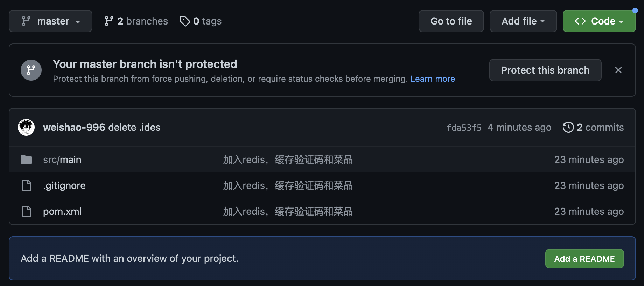Open the weishao-996 author link

[74, 127]
